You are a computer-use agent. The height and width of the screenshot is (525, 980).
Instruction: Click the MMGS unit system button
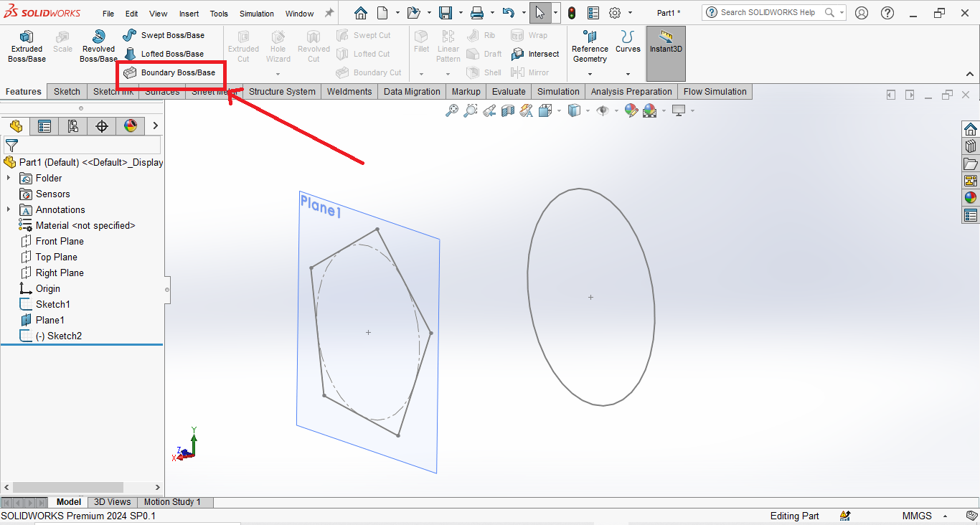click(917, 516)
